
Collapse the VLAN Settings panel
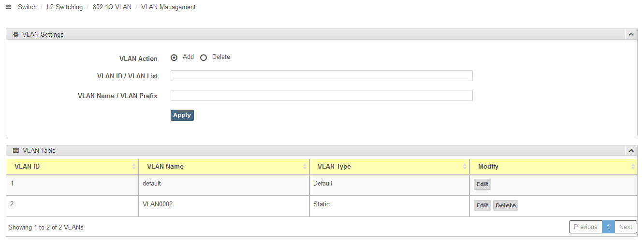click(x=630, y=35)
